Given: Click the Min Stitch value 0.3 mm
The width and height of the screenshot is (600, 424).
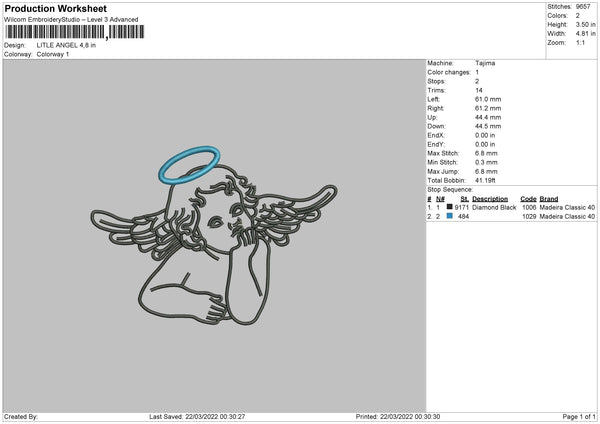Looking at the screenshot, I should pyautogui.click(x=486, y=162).
